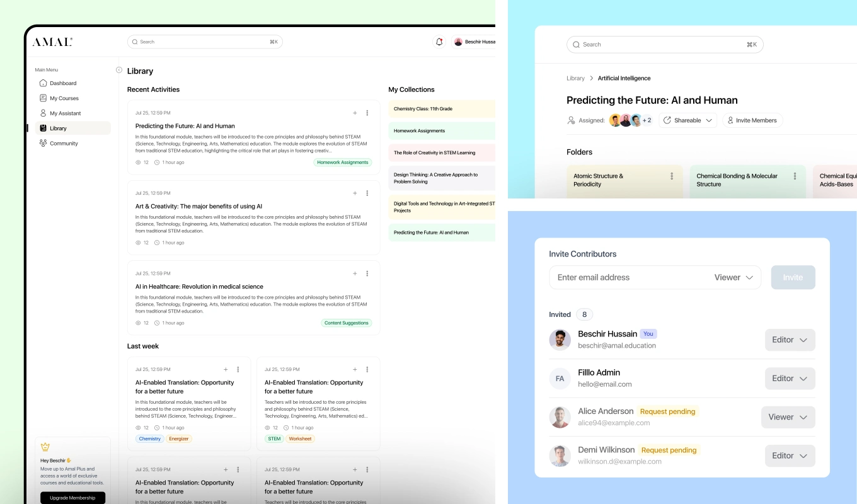This screenshot has height=504, width=857.
Task: Change Demi Wilkinson's Editor role dropdown
Action: (x=790, y=455)
